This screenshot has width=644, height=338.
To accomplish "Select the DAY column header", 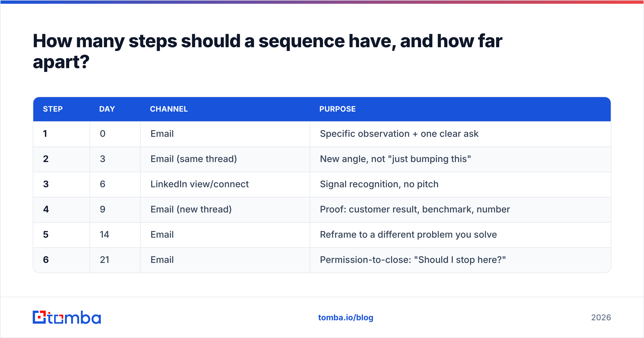I will [x=107, y=109].
